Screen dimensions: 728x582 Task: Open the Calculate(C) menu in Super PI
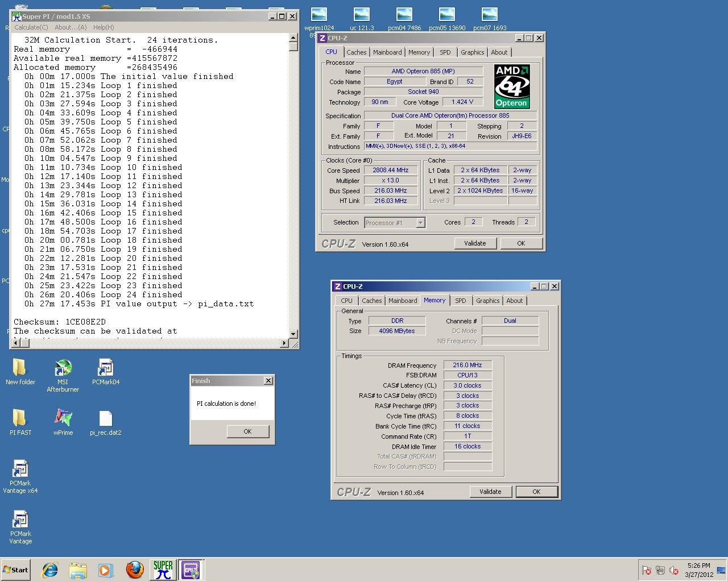coord(31,27)
